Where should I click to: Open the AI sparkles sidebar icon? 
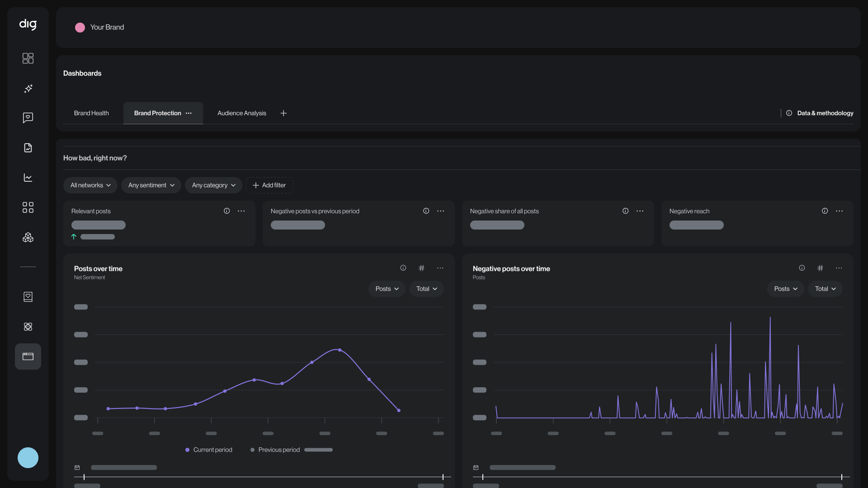point(28,88)
